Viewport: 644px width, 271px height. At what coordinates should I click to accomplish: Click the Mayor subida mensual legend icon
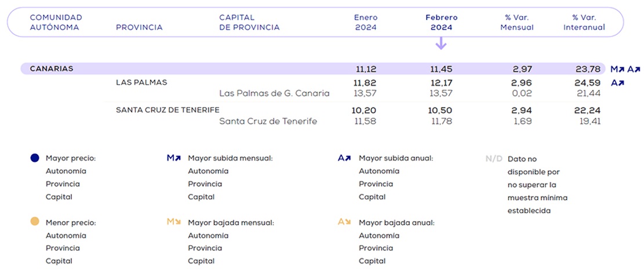(174, 158)
